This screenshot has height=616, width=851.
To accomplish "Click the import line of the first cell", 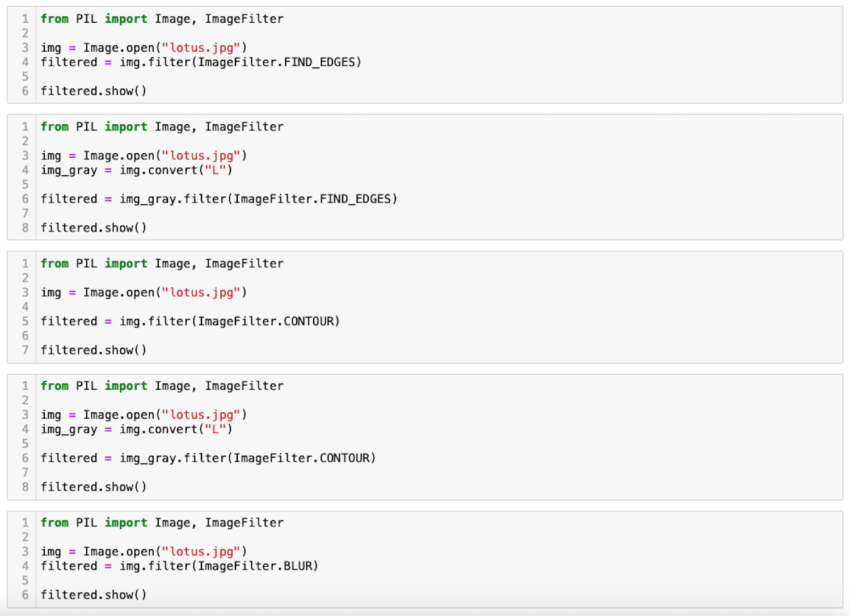I will point(162,19).
